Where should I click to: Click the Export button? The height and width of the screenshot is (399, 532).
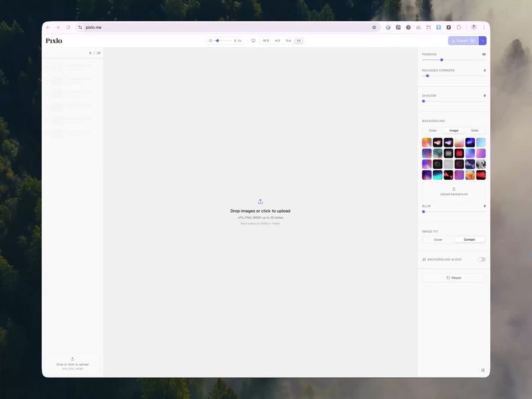(461, 41)
